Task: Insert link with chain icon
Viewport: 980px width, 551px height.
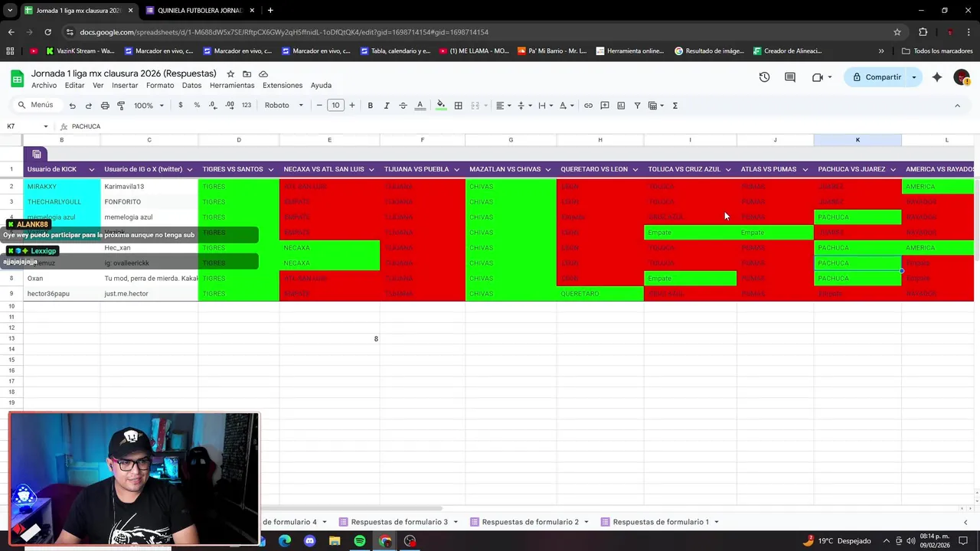Action: [588, 106]
